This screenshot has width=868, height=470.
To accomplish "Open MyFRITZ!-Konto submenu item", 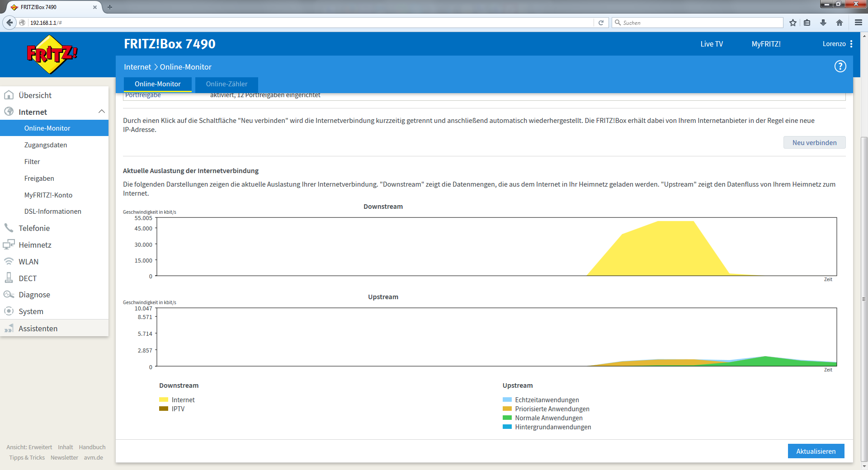I will [48, 195].
